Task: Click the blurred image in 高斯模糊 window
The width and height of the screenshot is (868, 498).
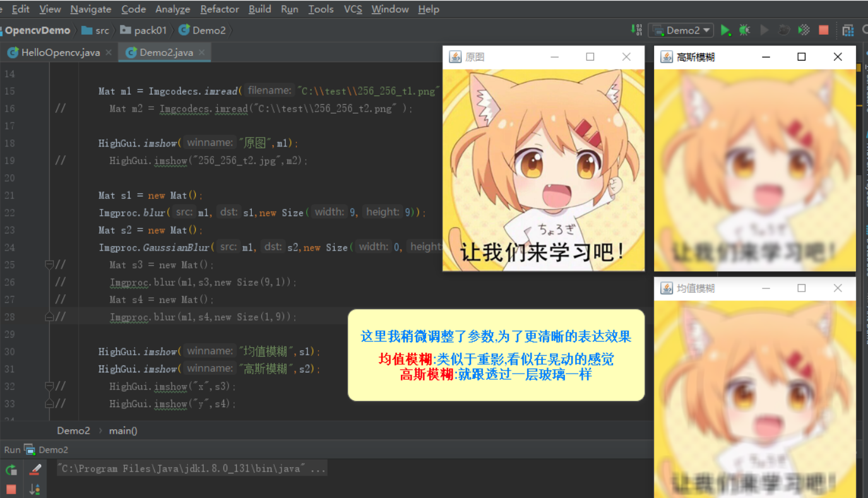Action: click(x=755, y=170)
